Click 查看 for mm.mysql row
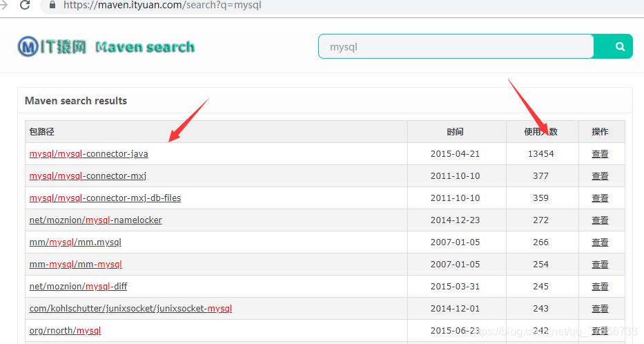The width and height of the screenshot is (644, 344). [600, 242]
